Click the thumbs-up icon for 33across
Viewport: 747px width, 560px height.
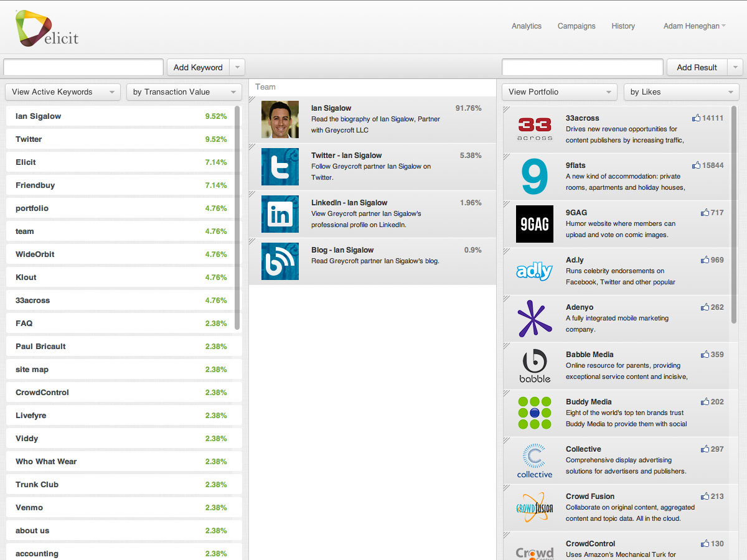click(696, 118)
